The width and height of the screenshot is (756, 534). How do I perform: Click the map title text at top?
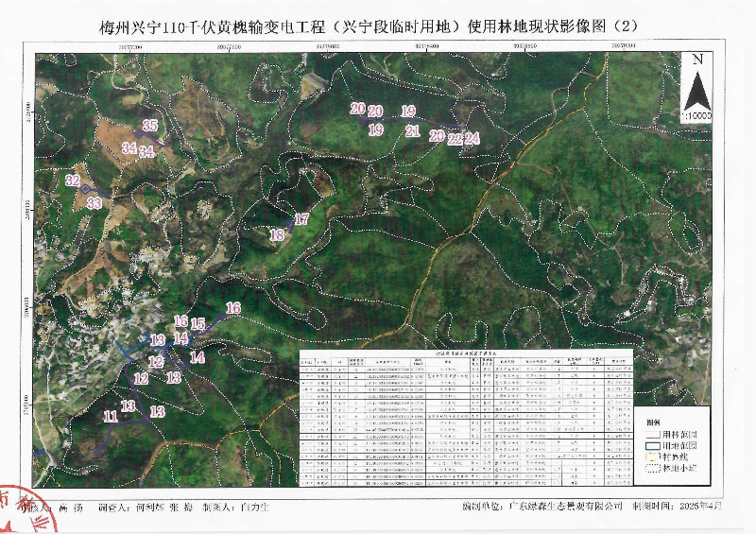click(376, 26)
